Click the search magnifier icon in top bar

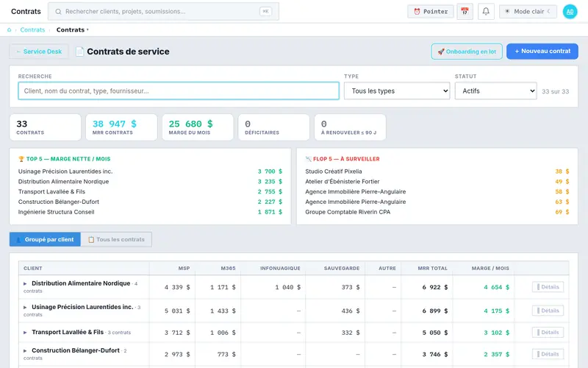(58, 12)
